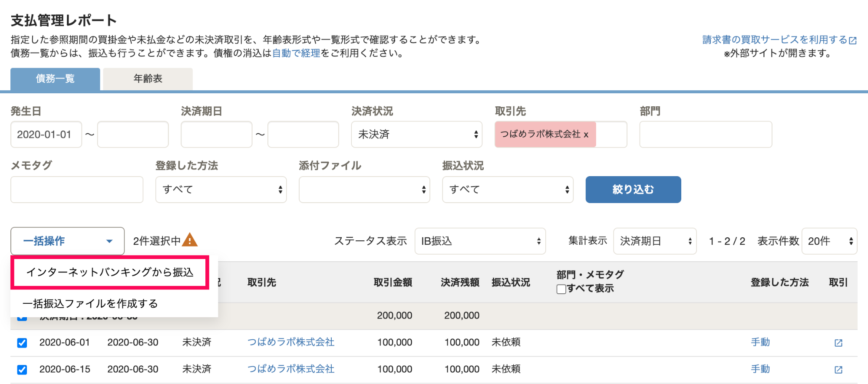Open the 集計表示 dropdown showing 決済期日

point(655,241)
